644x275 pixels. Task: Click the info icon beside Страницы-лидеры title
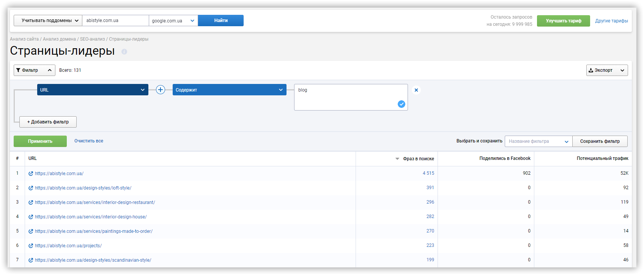click(x=124, y=52)
